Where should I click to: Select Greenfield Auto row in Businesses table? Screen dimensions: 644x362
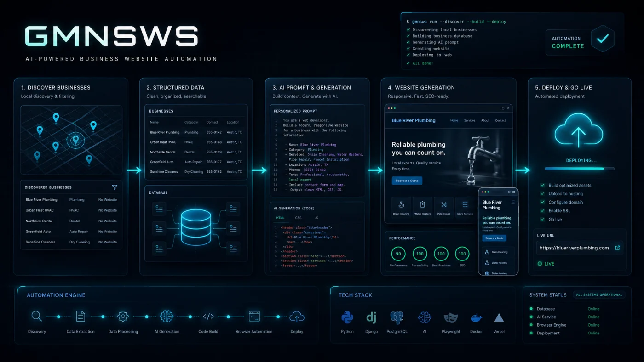(196, 162)
